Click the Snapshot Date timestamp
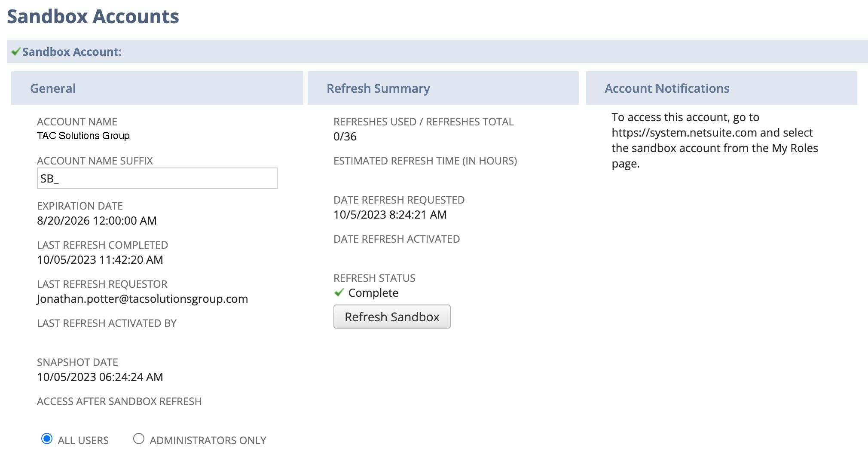This screenshot has height=463, width=868. (x=100, y=377)
